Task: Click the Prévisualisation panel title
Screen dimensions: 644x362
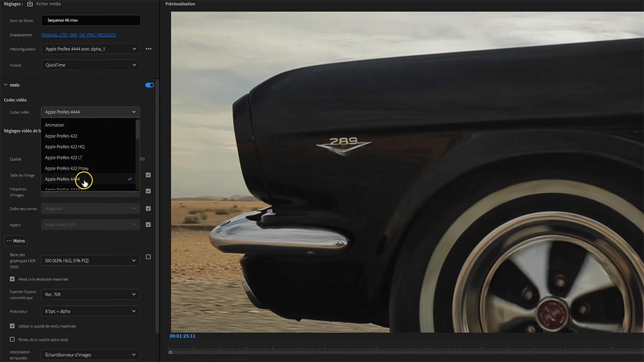Action: (180, 4)
